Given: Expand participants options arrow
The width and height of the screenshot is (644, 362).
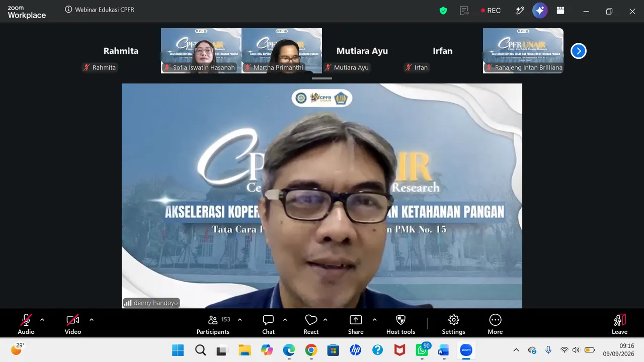Looking at the screenshot, I should coord(239,320).
